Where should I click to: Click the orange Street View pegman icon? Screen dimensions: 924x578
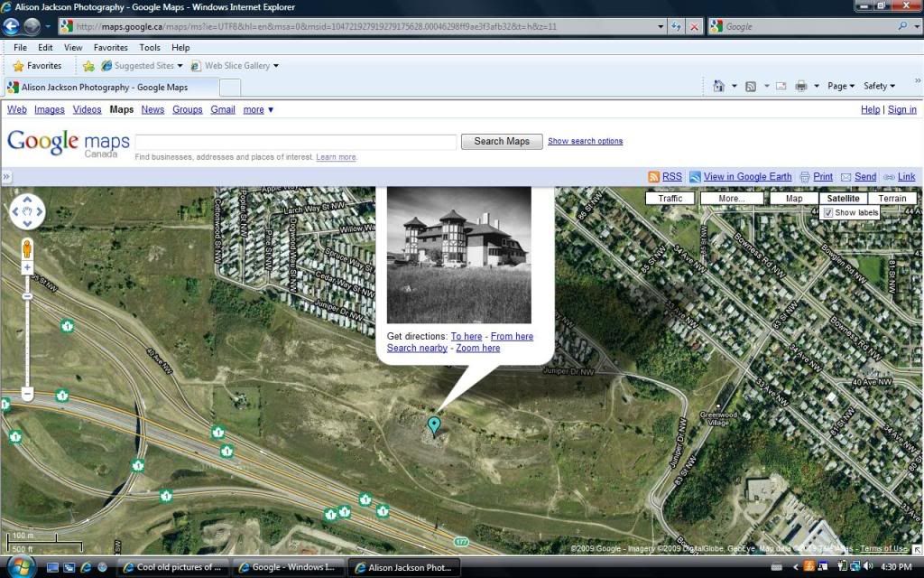coord(27,249)
